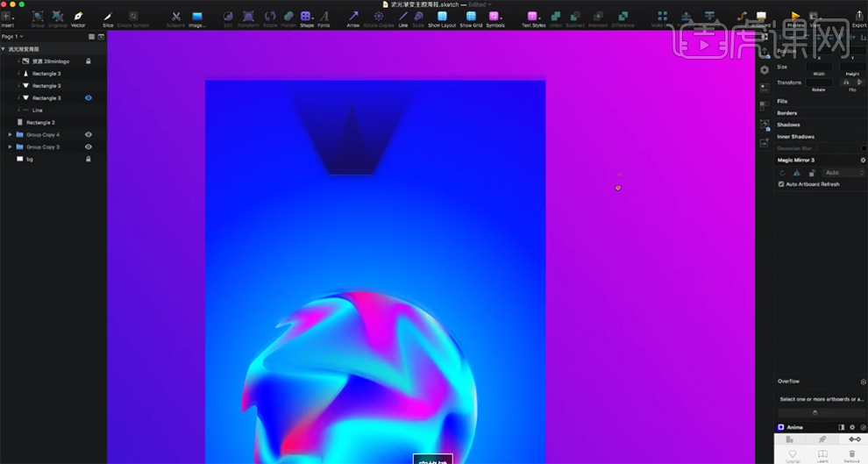Screen dimensions: 868x464
Task: Click the Image insert icon
Action: tap(197, 16)
